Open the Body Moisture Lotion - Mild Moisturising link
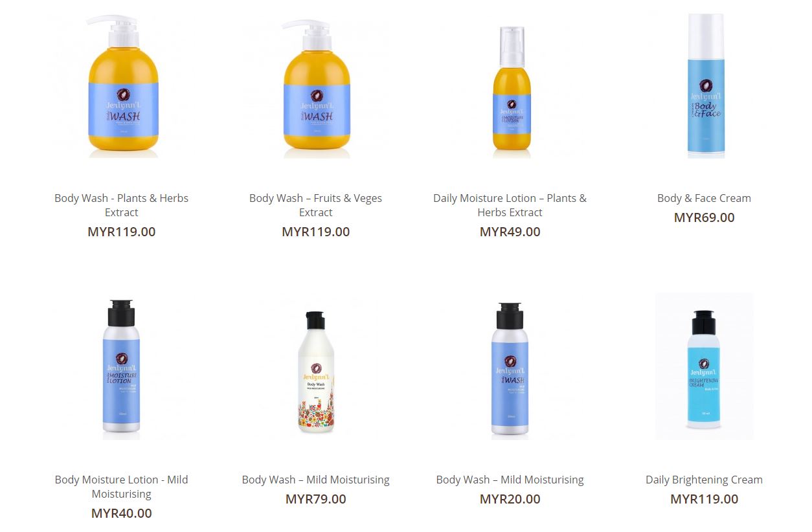 tap(122, 487)
